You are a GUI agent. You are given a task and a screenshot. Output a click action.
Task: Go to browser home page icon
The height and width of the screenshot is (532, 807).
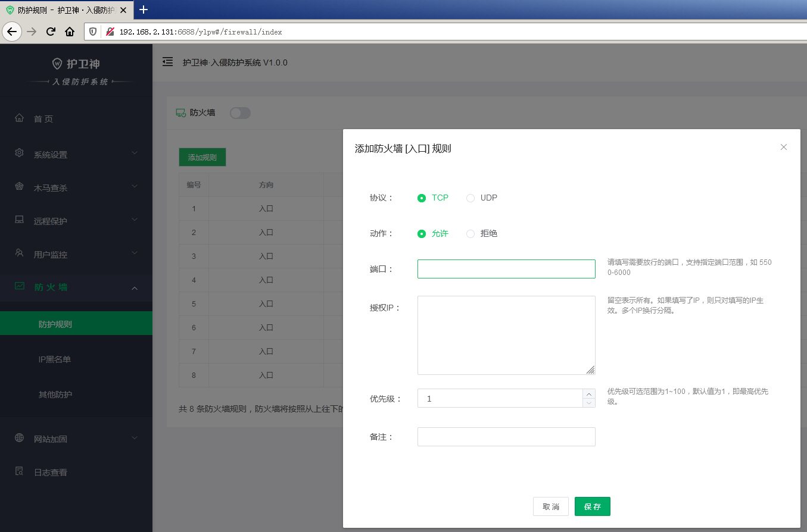[70, 32]
